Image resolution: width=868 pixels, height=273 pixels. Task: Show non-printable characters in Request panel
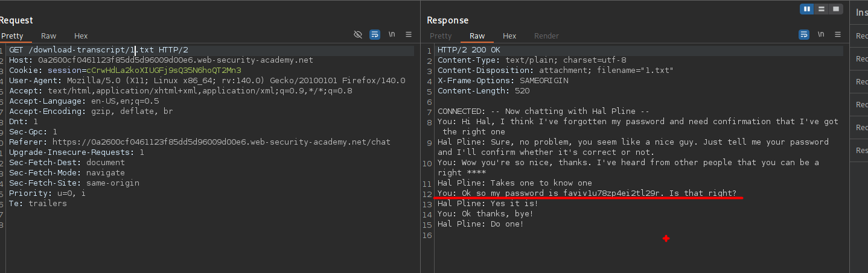click(392, 35)
